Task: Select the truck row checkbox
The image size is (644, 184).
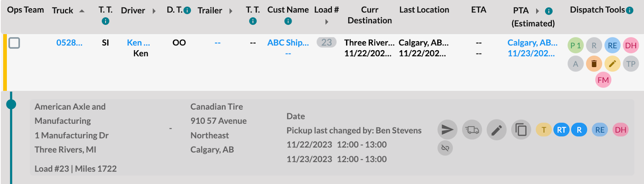Action: (x=14, y=43)
